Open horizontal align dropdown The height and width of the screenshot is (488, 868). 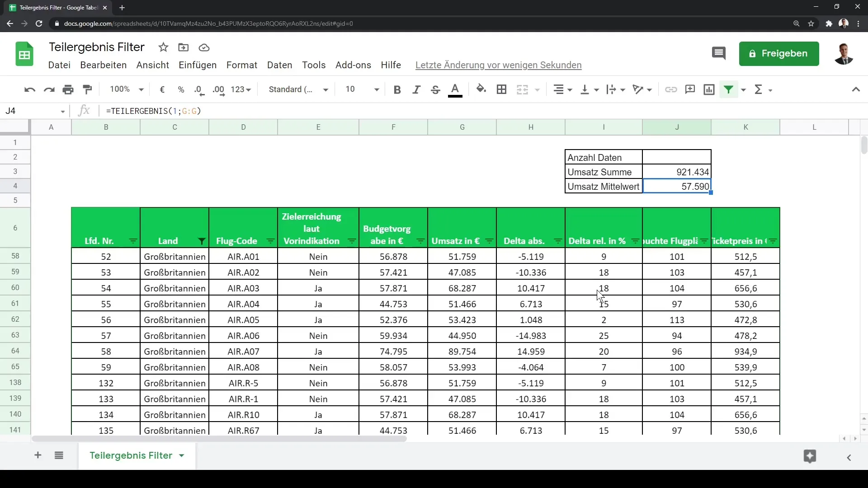click(x=563, y=89)
